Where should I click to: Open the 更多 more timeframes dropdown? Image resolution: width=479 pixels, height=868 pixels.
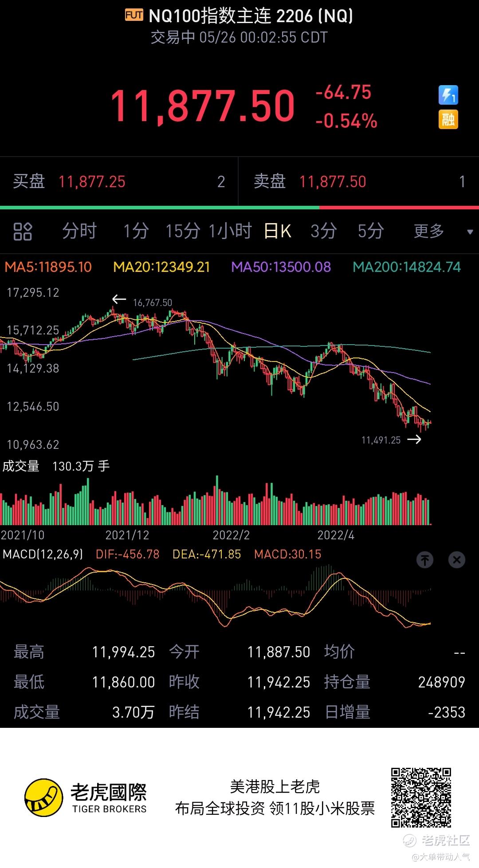click(429, 231)
